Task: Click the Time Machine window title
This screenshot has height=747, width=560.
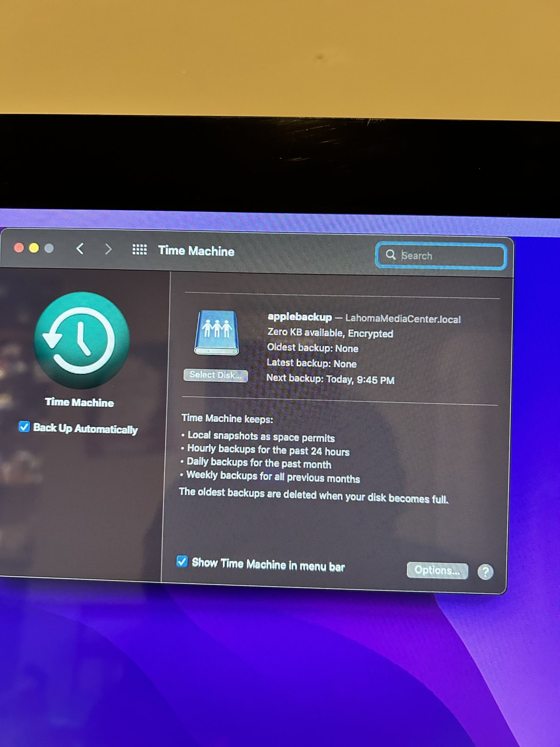Action: [x=196, y=251]
